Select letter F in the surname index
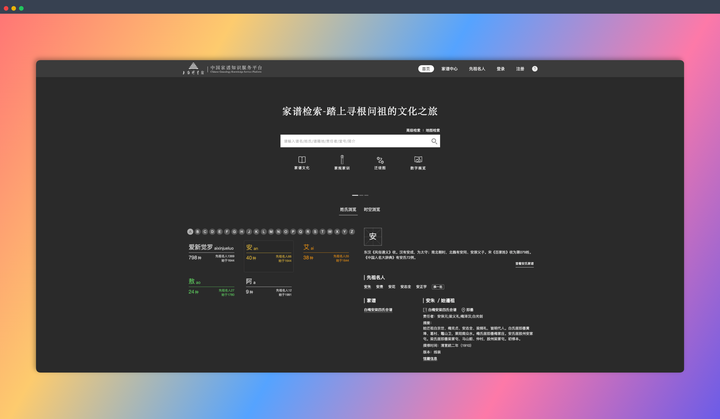The image size is (720, 419). [227, 232]
